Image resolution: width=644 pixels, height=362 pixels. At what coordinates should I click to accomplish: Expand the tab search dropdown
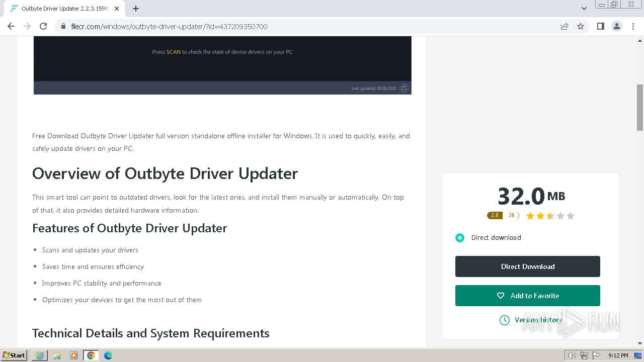tap(584, 9)
